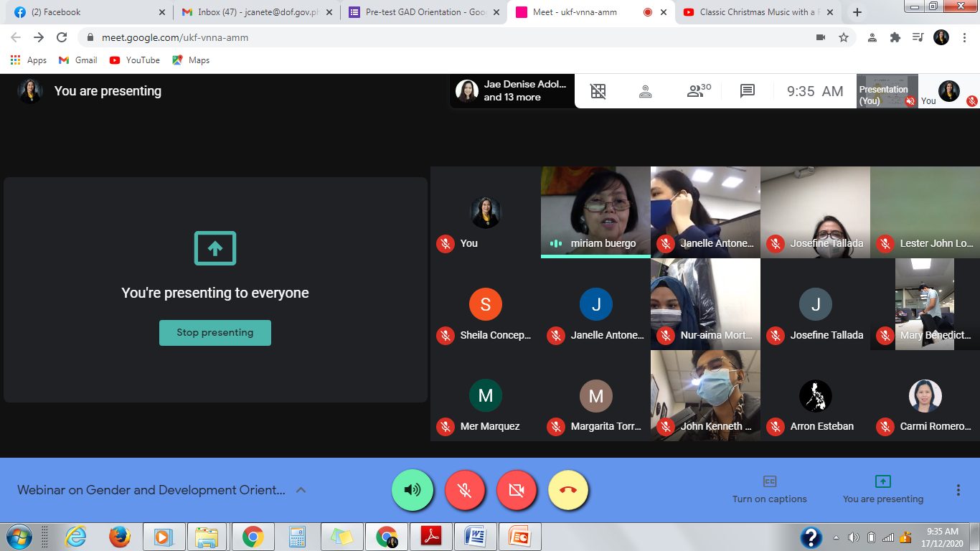Click the system tray volume icon
980x551 pixels.
point(853,537)
